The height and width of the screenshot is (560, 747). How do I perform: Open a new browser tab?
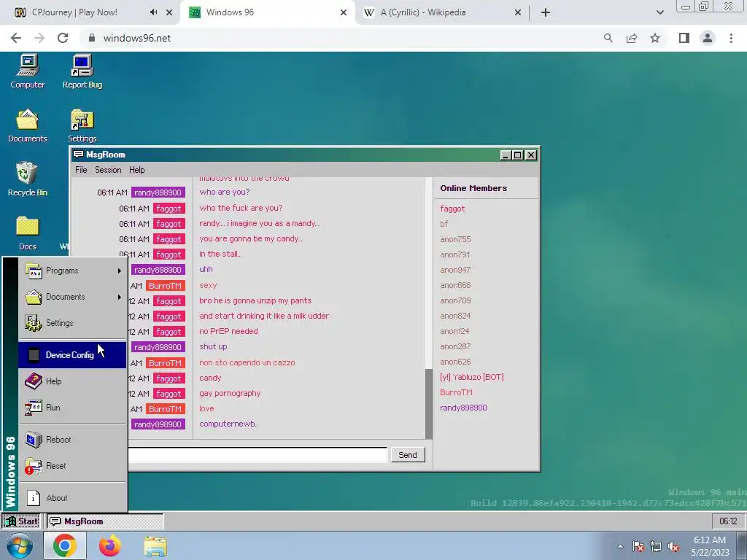[546, 12]
